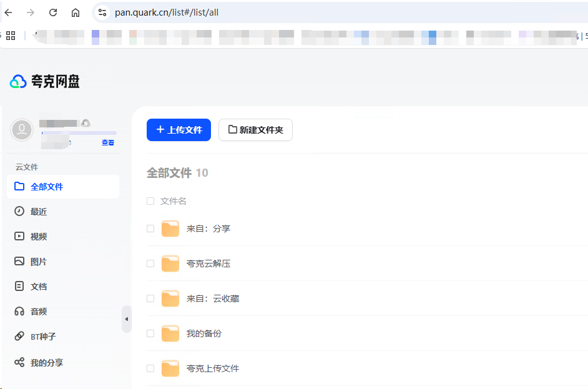Click the 我的分享 share icon

(x=19, y=363)
